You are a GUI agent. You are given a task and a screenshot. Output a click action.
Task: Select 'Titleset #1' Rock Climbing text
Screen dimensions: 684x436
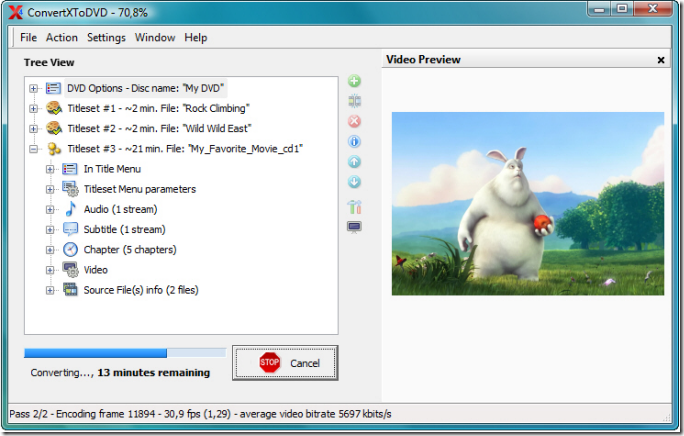coord(158,108)
